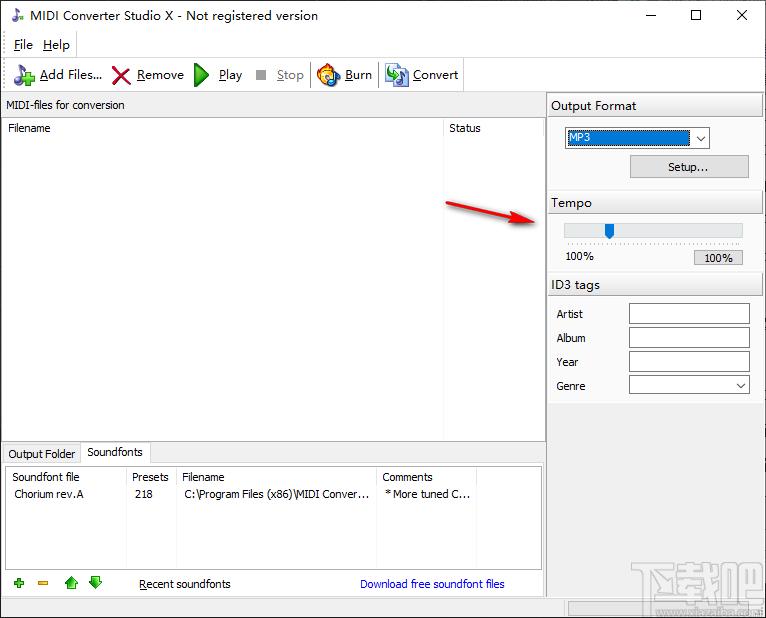Image resolution: width=766 pixels, height=618 pixels.
Task: Click the Add Files toolbar button
Action: tap(58, 75)
